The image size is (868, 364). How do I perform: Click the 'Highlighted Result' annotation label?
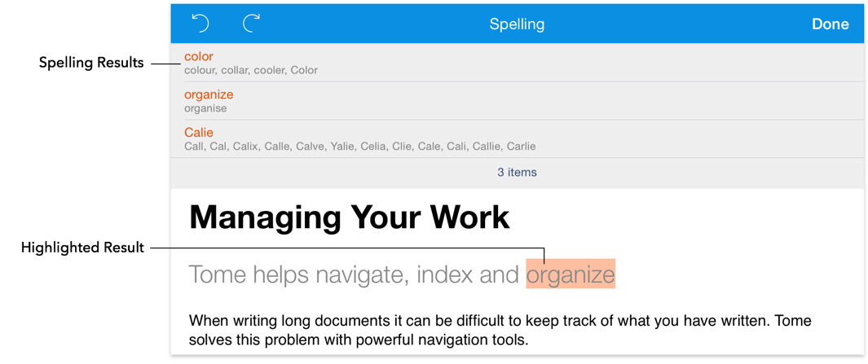coord(82,248)
